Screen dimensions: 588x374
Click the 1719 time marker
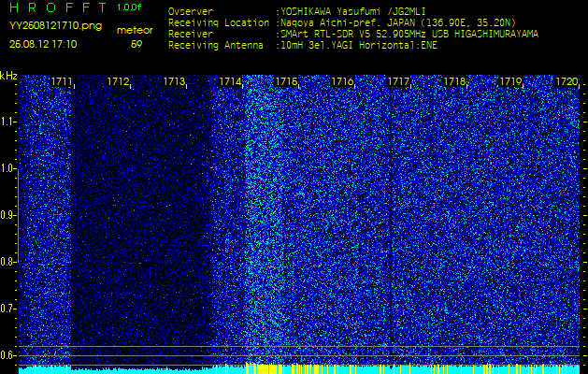(x=510, y=81)
